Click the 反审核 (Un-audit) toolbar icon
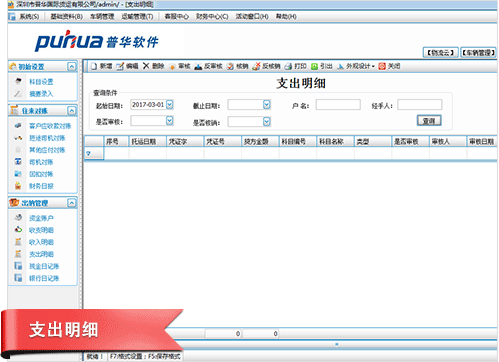Viewport: 499px width, 362px height. 198,66
